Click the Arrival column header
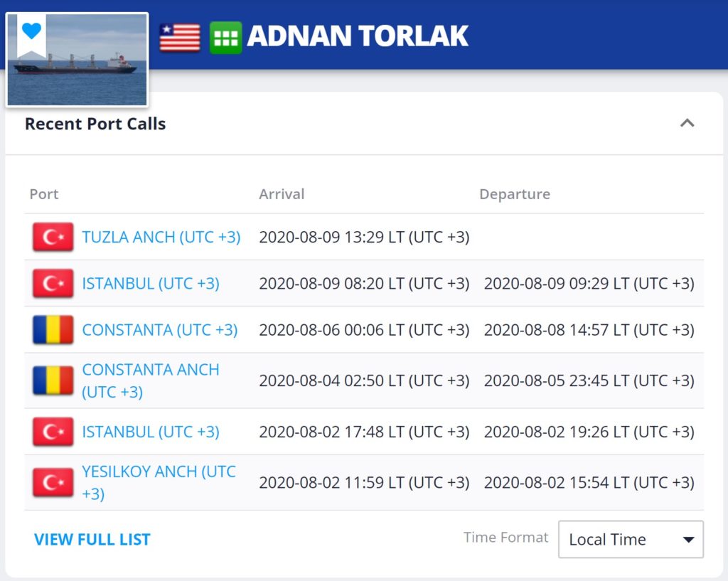Viewport: 728px width, 581px height. tap(282, 194)
